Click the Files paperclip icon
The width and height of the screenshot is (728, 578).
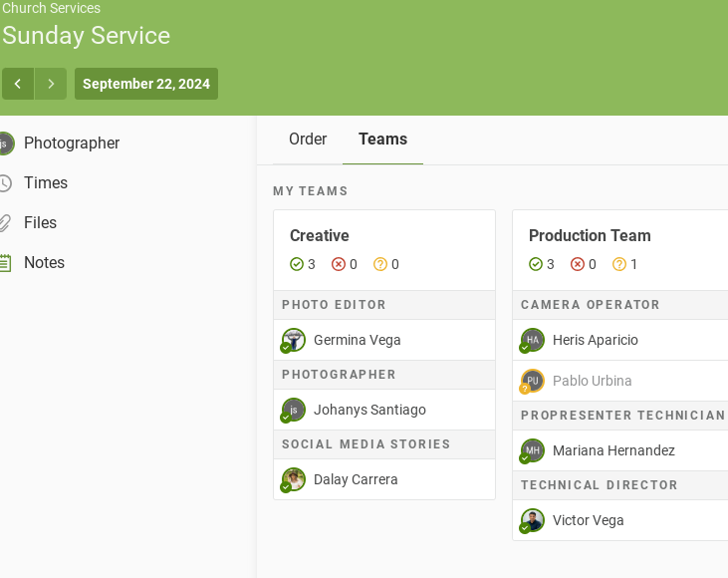pyautogui.click(x=5, y=223)
